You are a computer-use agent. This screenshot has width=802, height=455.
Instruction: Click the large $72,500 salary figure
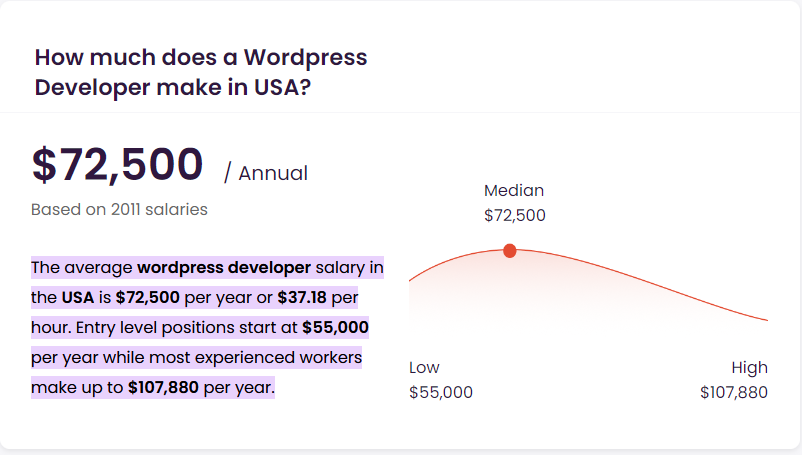(x=118, y=165)
